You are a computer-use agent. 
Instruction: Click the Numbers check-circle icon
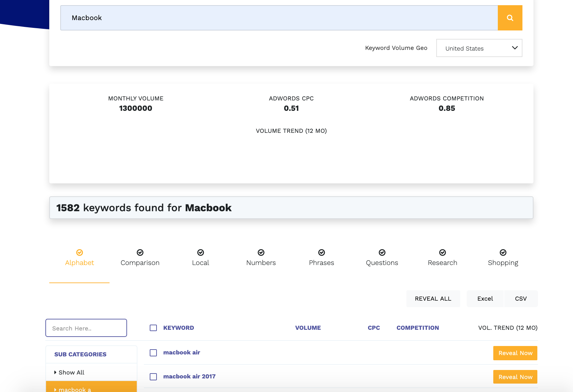pyautogui.click(x=261, y=252)
